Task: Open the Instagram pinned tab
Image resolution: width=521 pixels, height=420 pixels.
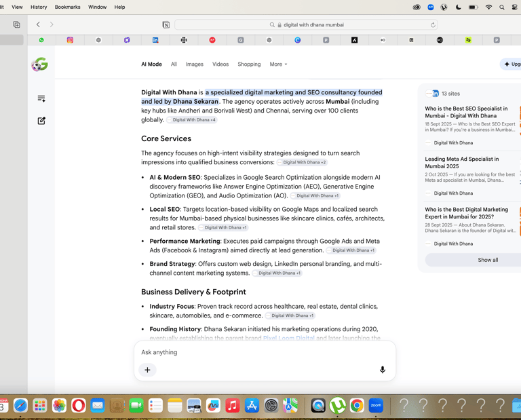Action: point(70,40)
